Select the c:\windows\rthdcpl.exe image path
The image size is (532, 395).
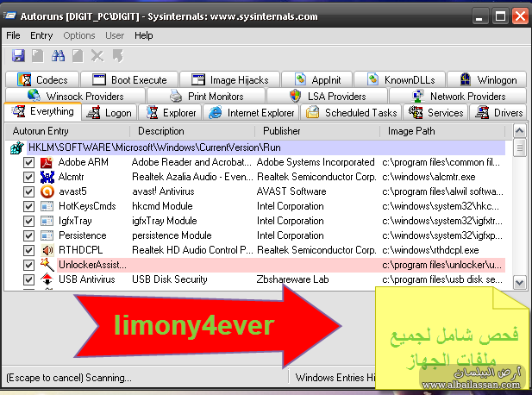430,250
